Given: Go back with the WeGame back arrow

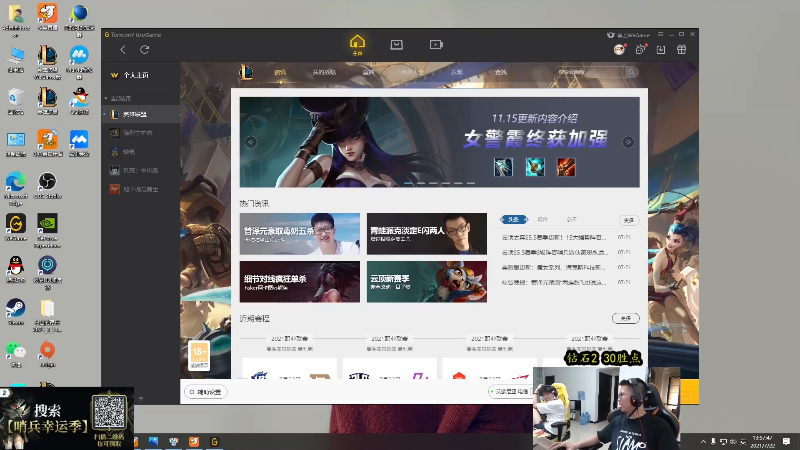Looking at the screenshot, I should click(122, 49).
